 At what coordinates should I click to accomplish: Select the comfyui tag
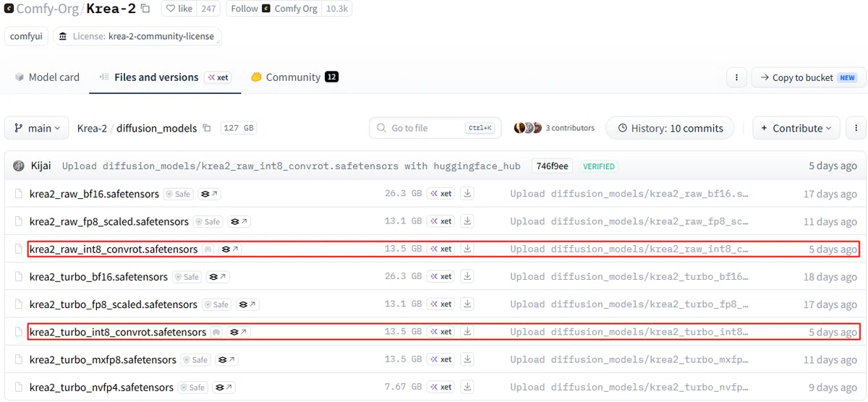(26, 36)
